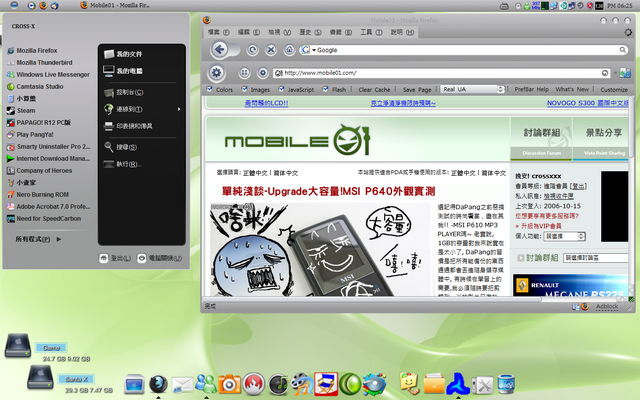Open the 工具(T) tools menu
Screen dimensions: 640x400
[x=371, y=32]
